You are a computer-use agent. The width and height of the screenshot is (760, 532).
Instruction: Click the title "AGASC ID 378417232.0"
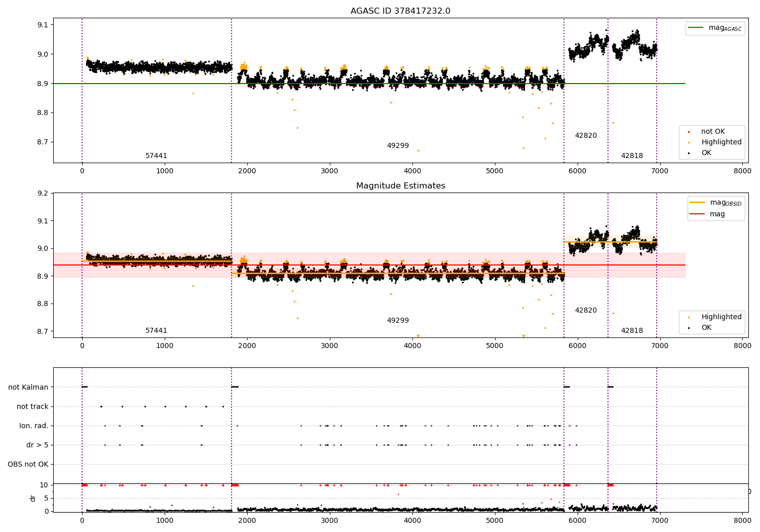400,11
